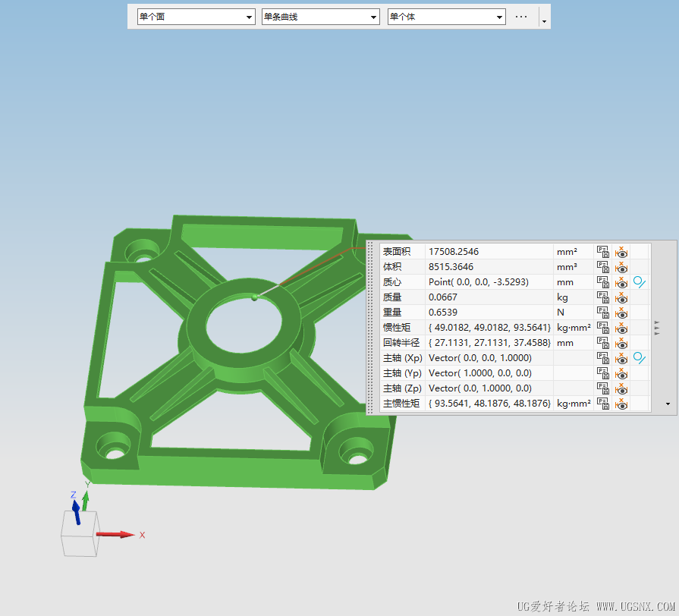This screenshot has height=616, width=679.
Task: Toggle the eye display icon for 回转半径
Action: [x=621, y=342]
